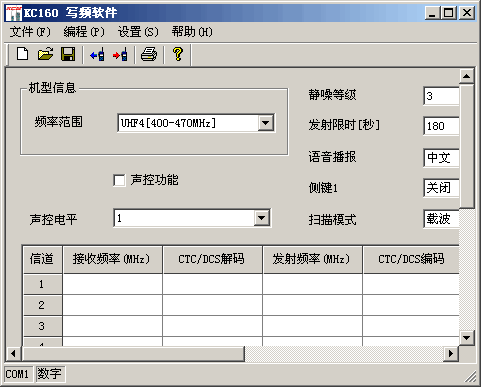
Task: Click the horizontal scrollbar right arrow
Action: coord(451,353)
